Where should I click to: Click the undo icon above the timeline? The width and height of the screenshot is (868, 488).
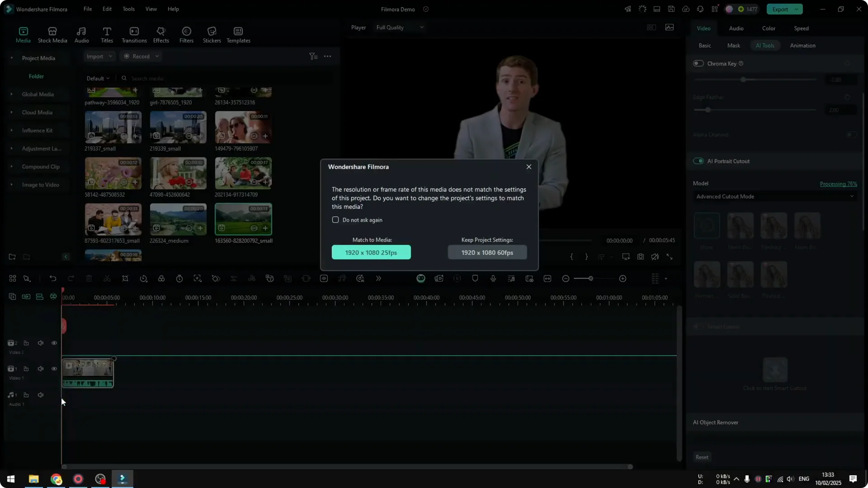point(53,278)
